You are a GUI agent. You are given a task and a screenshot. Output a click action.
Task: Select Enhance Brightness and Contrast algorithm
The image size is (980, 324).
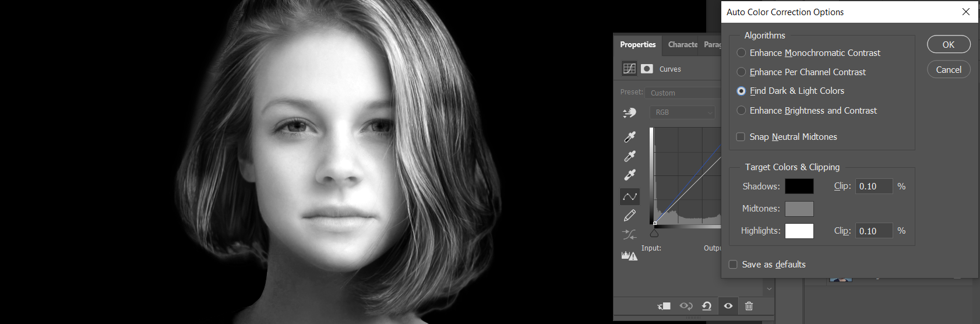pos(741,111)
